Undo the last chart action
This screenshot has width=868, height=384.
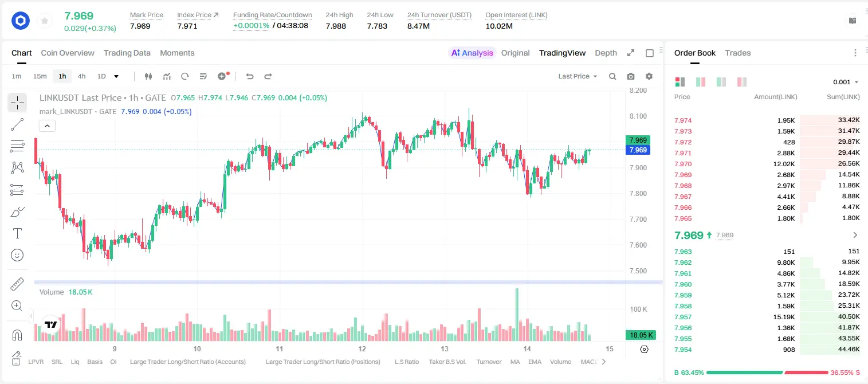pos(249,76)
